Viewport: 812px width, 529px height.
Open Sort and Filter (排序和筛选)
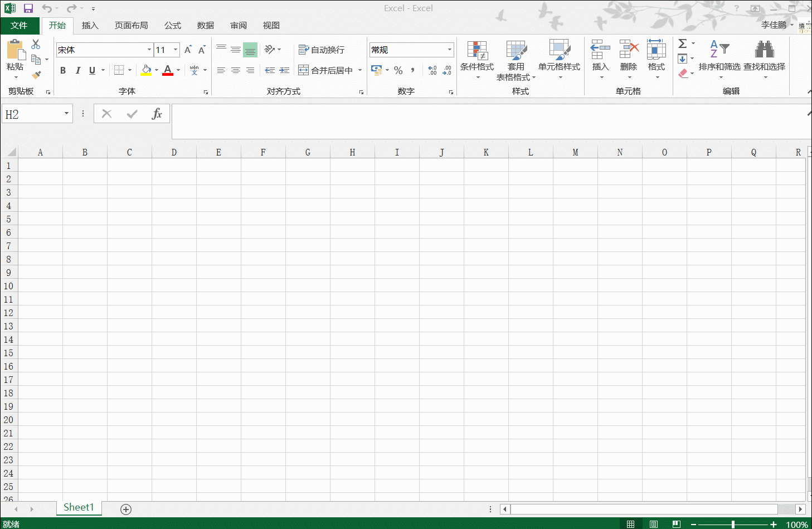click(x=719, y=59)
